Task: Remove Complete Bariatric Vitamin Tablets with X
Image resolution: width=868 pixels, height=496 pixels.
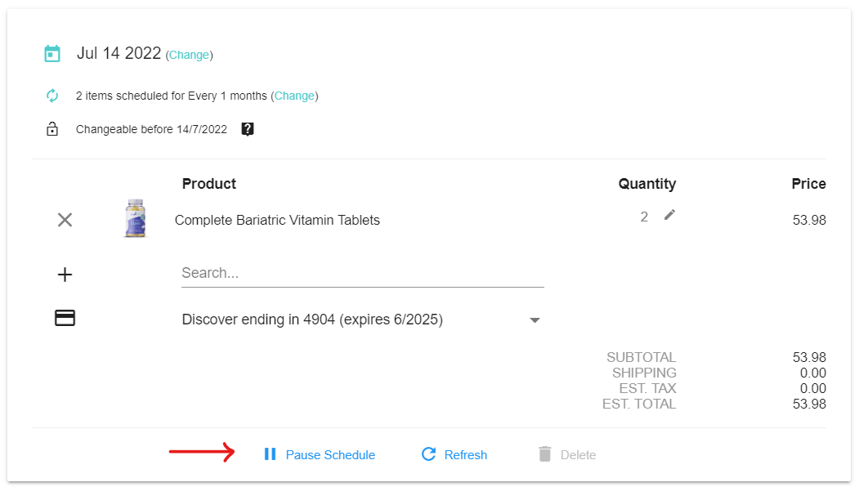Action: click(x=65, y=220)
